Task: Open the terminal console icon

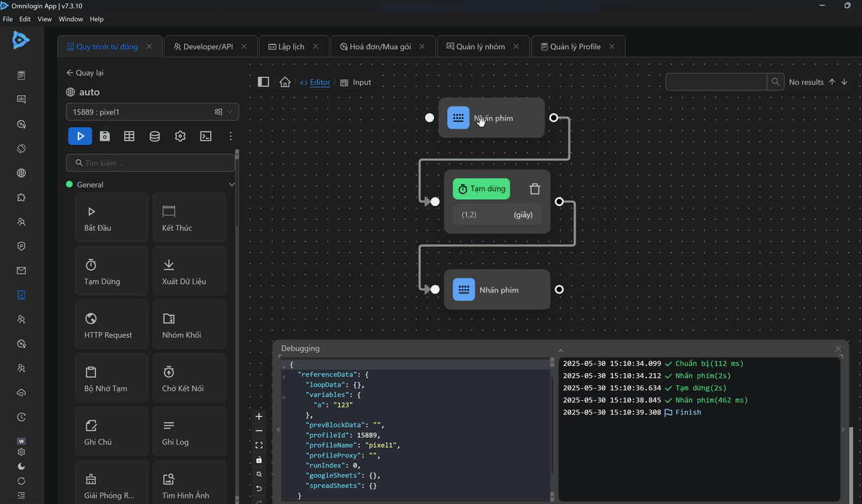Action: 206,136
